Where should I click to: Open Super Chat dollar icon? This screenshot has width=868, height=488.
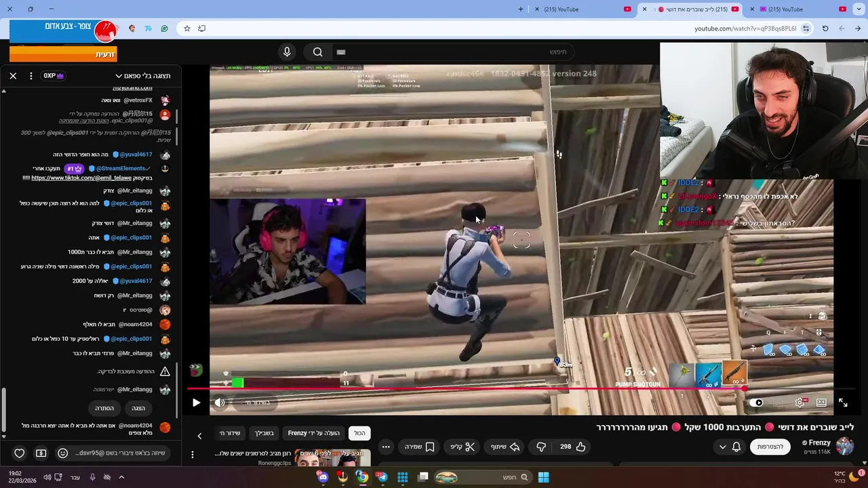(41, 453)
